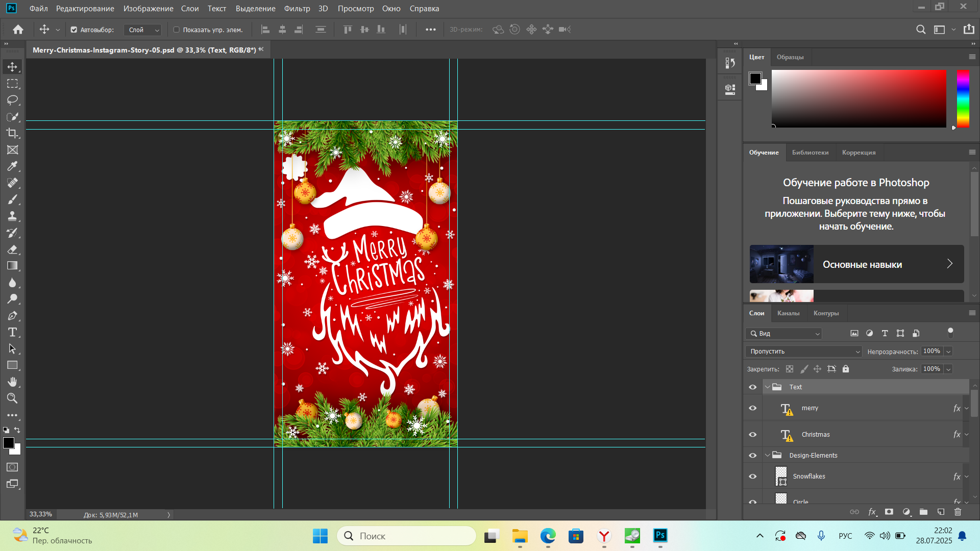The height and width of the screenshot is (551, 980).
Task: Open the Слой auto-select dropdown
Action: tap(143, 30)
